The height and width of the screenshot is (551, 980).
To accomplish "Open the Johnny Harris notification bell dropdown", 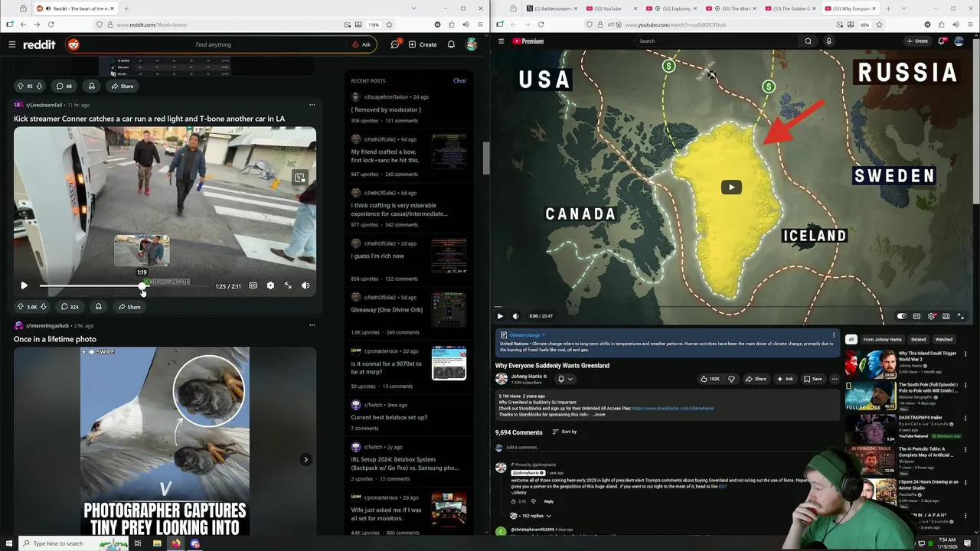I will (564, 379).
